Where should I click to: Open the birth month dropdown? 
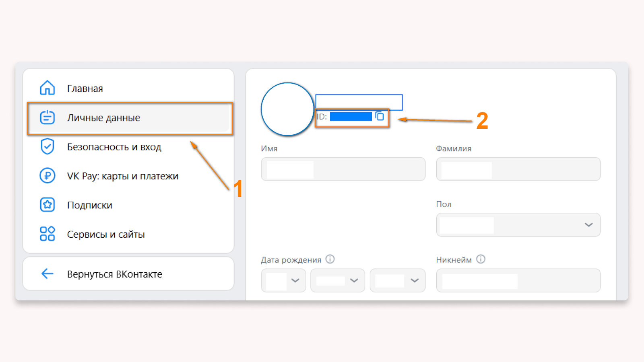pos(338,280)
